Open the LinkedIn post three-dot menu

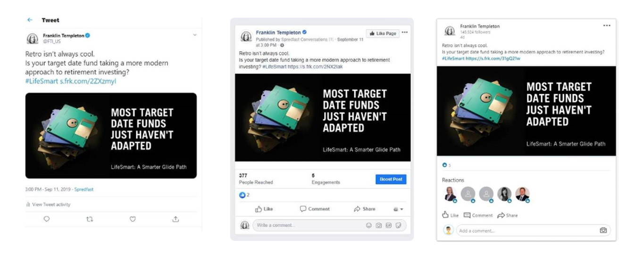(607, 25)
